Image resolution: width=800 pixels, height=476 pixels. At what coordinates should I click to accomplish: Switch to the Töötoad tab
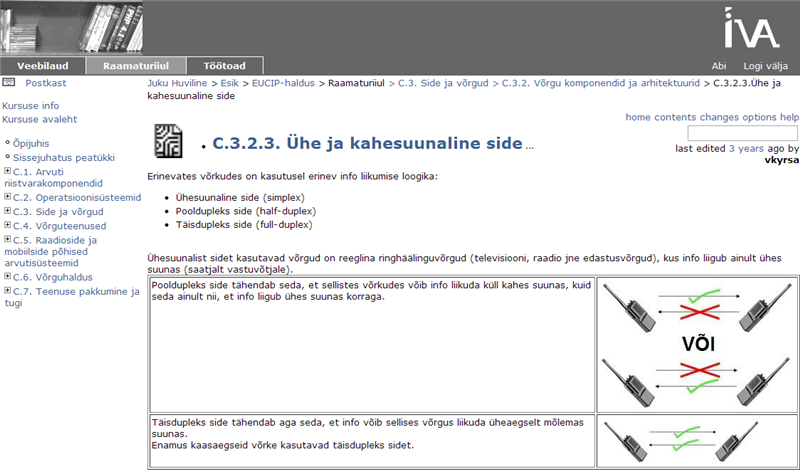[224, 65]
